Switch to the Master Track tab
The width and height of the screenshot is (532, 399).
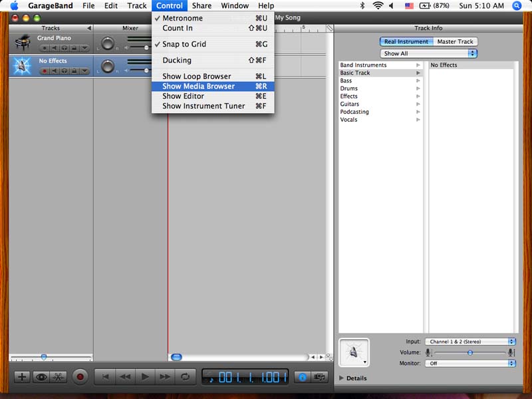(455, 41)
